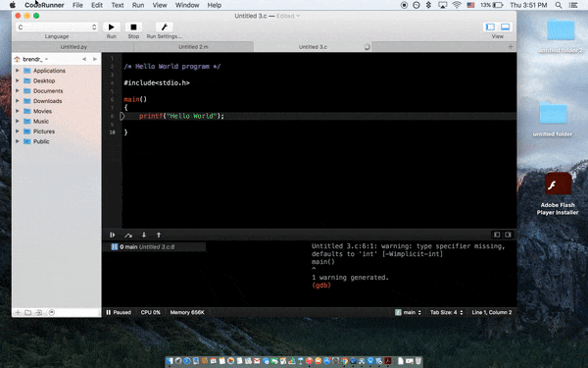The height and width of the screenshot is (368, 588).
Task: Select stack frame 0 main Untitled 3.c:8
Action: click(154, 247)
